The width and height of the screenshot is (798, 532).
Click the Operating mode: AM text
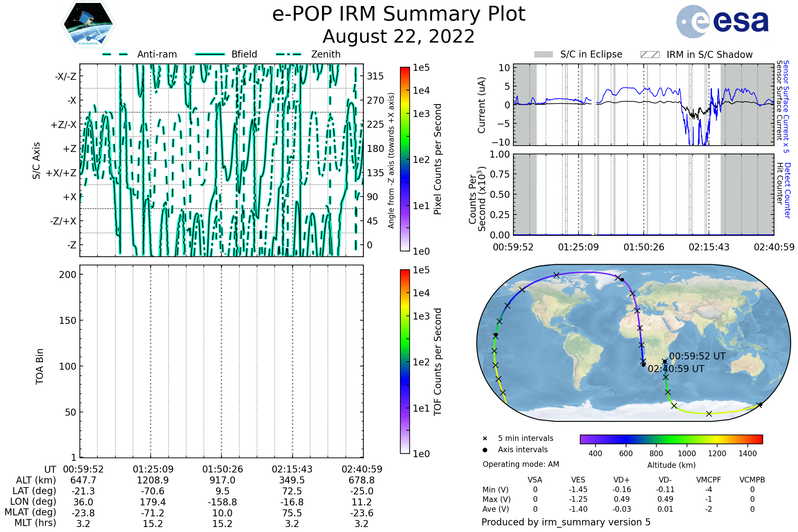coord(521,464)
